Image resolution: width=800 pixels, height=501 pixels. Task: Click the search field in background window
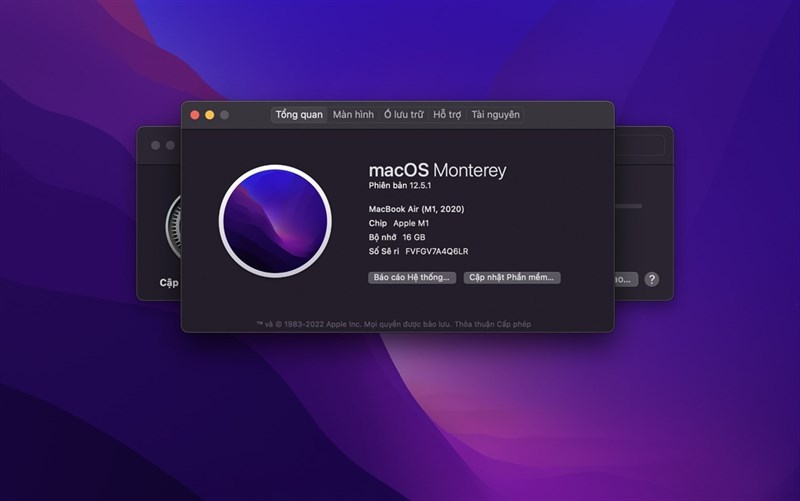[x=640, y=145]
